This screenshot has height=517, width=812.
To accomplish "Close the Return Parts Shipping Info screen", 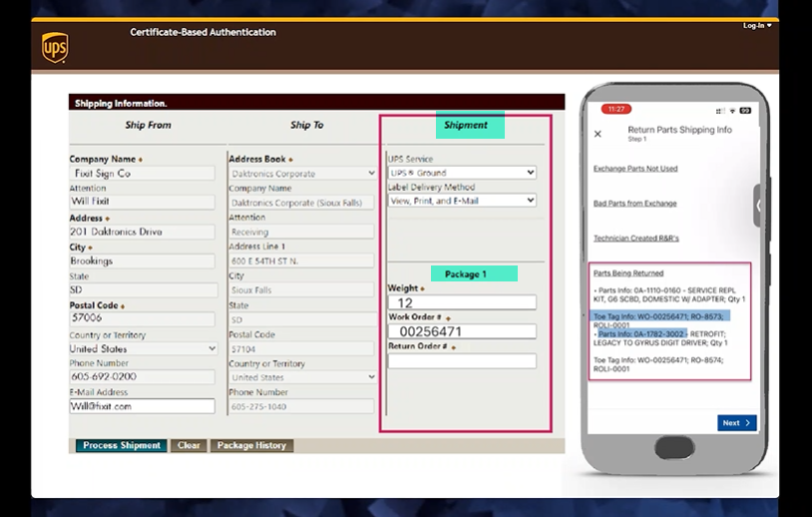I will pos(598,134).
